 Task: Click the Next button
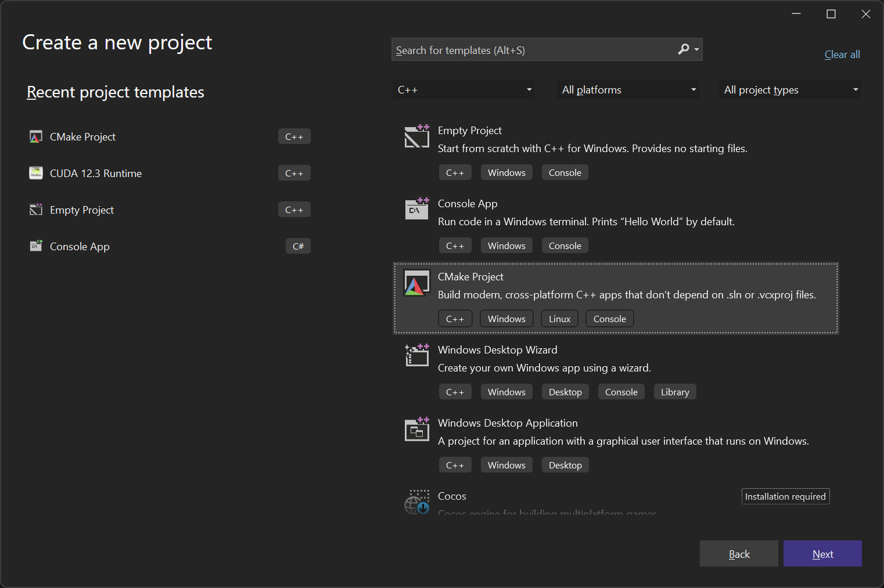(x=822, y=554)
